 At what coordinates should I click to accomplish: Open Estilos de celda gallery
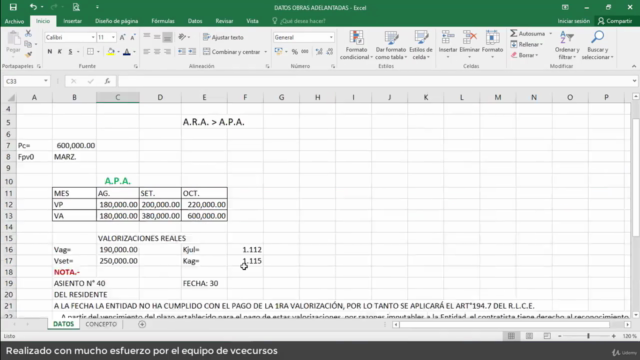tap(420, 45)
